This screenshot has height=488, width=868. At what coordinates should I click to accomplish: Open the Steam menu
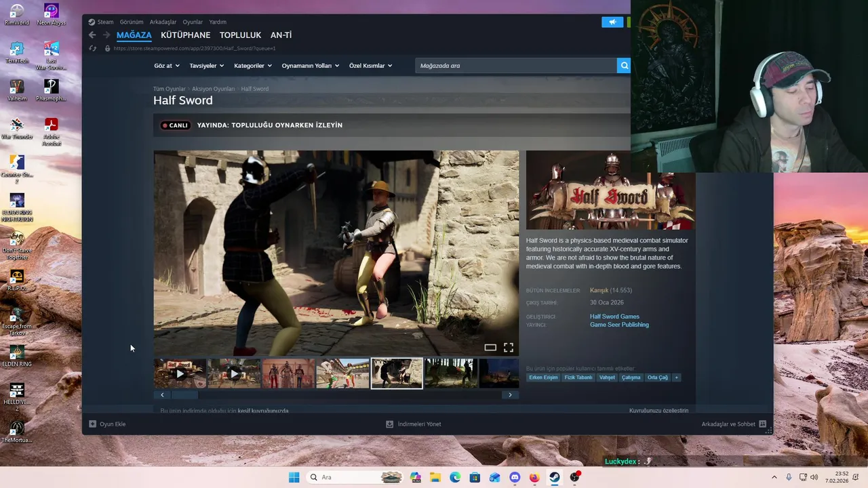click(101, 22)
